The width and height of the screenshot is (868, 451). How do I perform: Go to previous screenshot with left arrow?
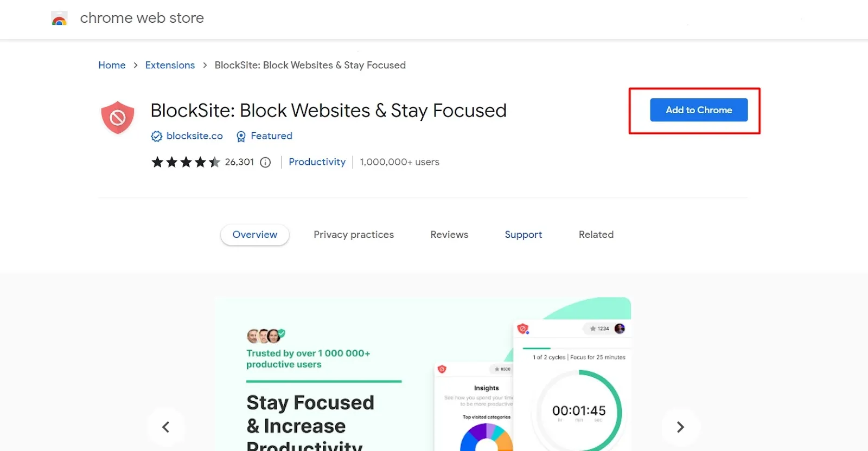point(166,427)
